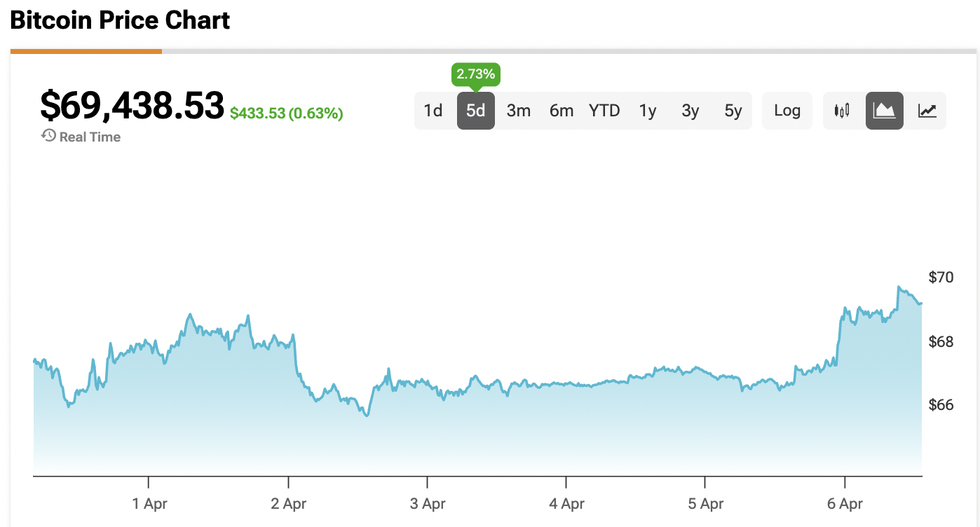Image resolution: width=980 pixels, height=527 pixels.
Task: Toggle the logarithmic price scale
Action: point(787,110)
